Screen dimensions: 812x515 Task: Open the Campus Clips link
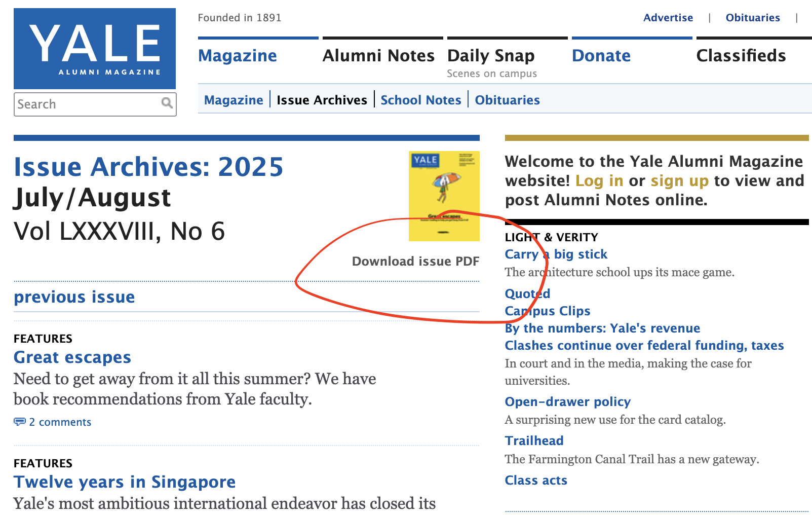tap(548, 311)
